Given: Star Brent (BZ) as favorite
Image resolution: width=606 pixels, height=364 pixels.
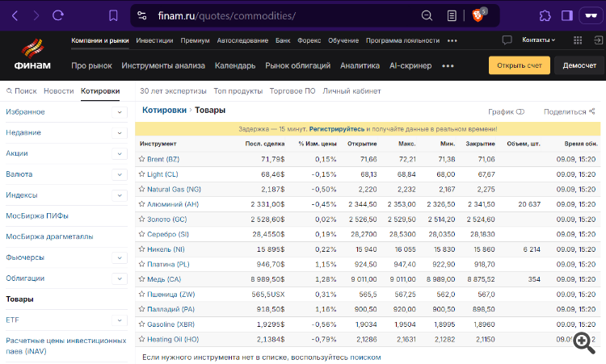Looking at the screenshot, I should [142, 159].
